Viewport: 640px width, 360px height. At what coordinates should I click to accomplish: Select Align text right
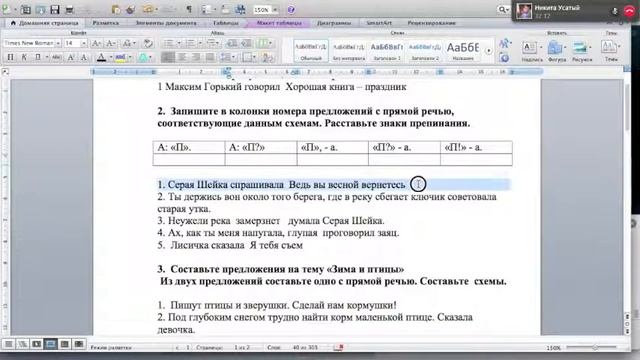click(x=196, y=57)
